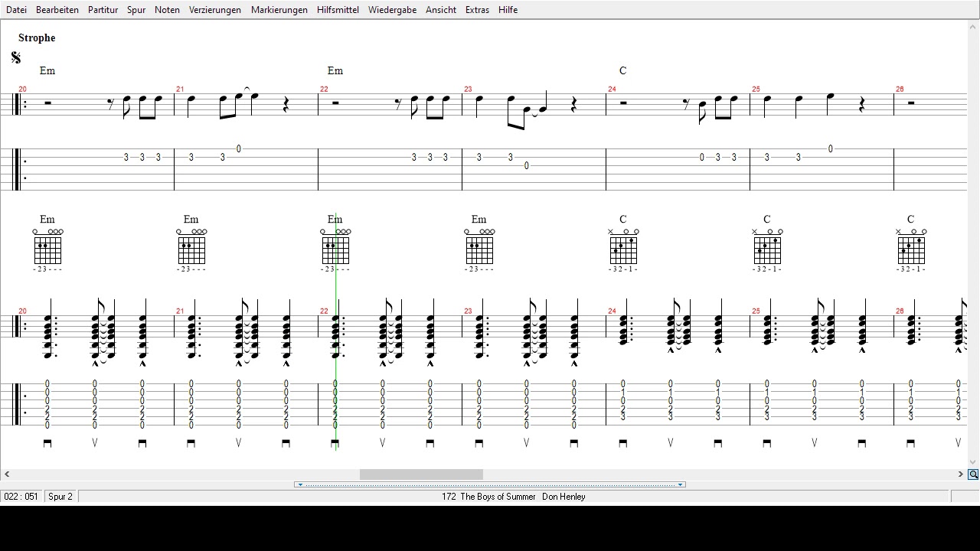The image size is (980, 551).
Task: Click the C chord name above top-staff bar 24
Action: 622,70
